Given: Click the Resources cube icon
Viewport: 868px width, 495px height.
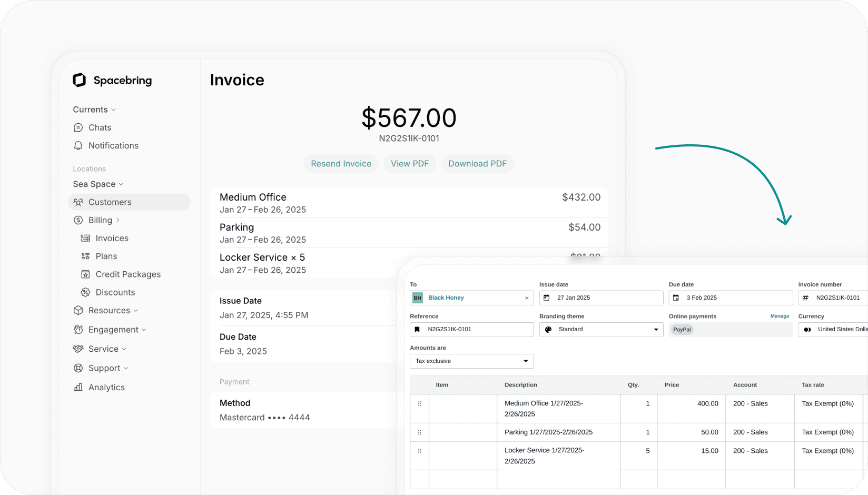Looking at the screenshot, I should 78,310.
